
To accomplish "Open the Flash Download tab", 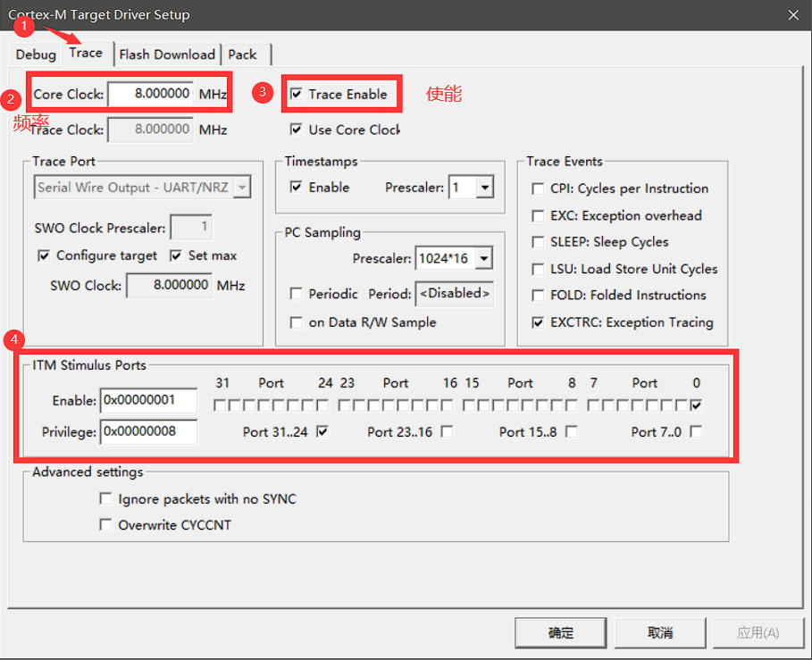I will 167,54.
